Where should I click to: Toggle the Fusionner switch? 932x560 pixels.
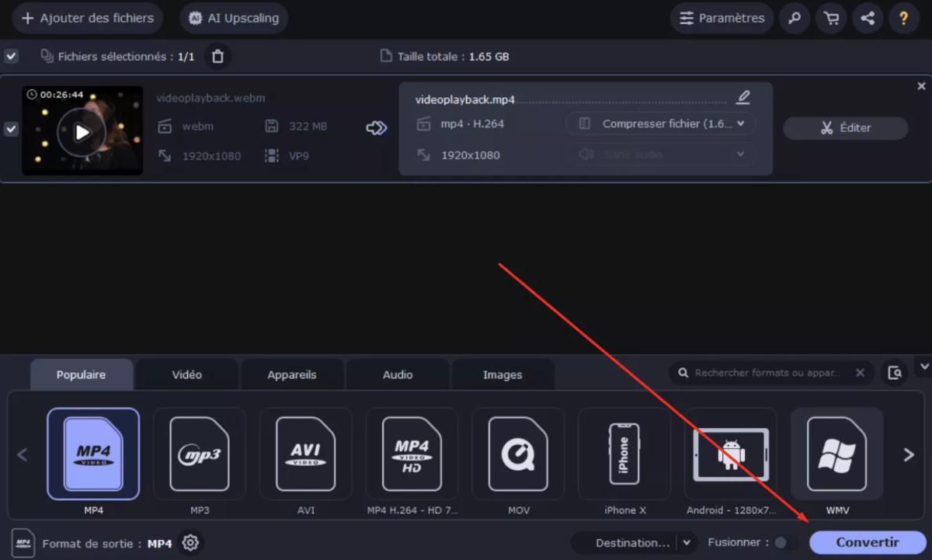[784, 543]
